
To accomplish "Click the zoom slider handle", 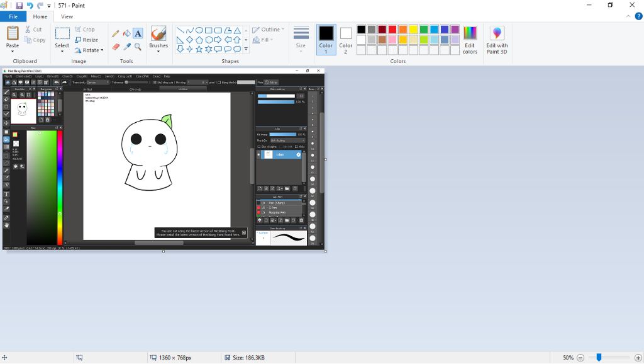I will (x=599, y=358).
